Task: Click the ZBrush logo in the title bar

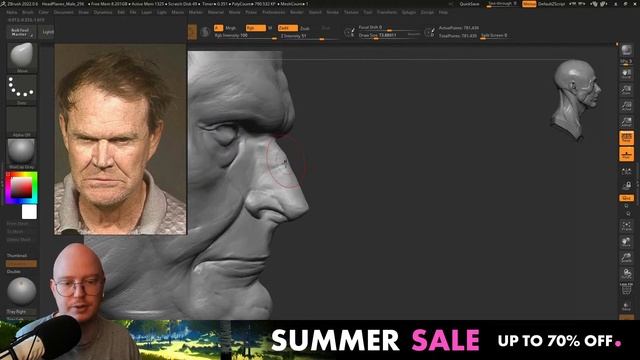Action: pyautogui.click(x=4, y=4)
